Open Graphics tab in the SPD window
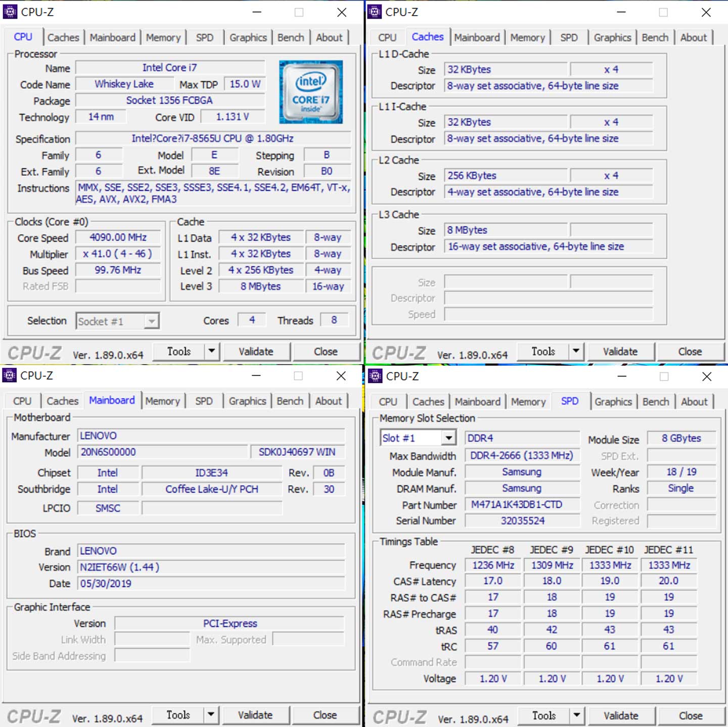This screenshot has width=728, height=727. 613,402
